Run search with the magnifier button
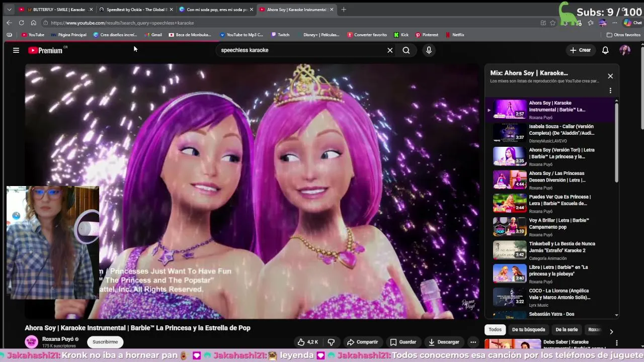Screen dimensions: 644x362 coord(406,50)
